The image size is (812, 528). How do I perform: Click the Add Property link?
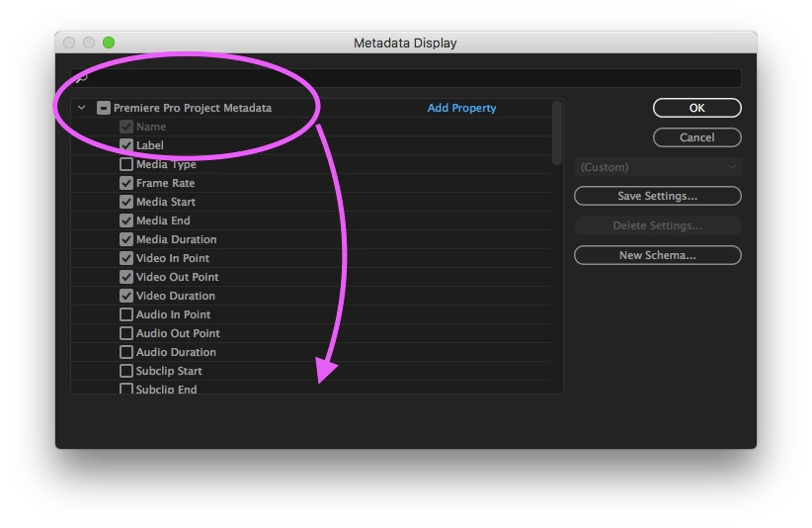[461, 108]
